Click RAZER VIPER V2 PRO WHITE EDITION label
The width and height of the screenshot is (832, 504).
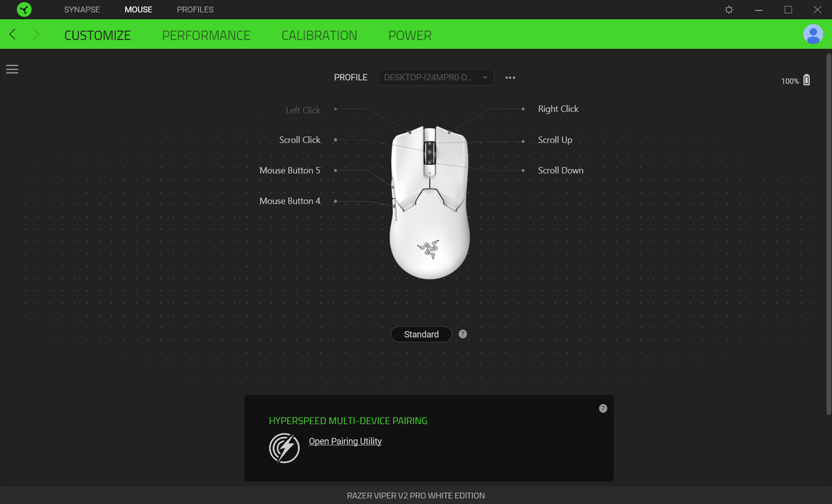click(x=416, y=495)
